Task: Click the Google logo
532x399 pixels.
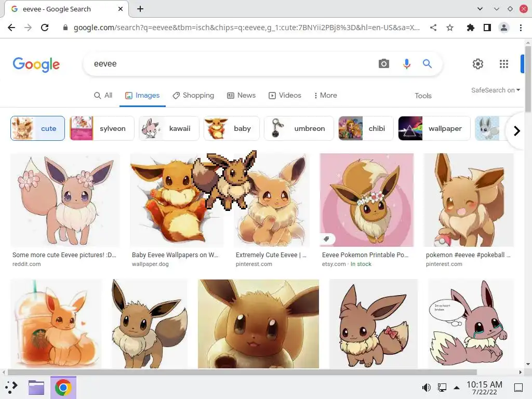Action: [36, 64]
